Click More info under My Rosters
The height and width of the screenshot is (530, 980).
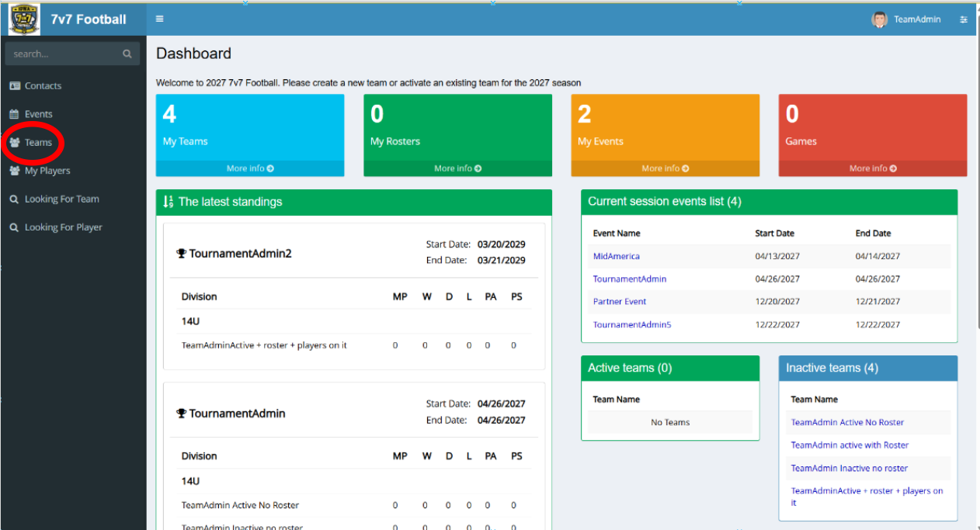click(457, 168)
